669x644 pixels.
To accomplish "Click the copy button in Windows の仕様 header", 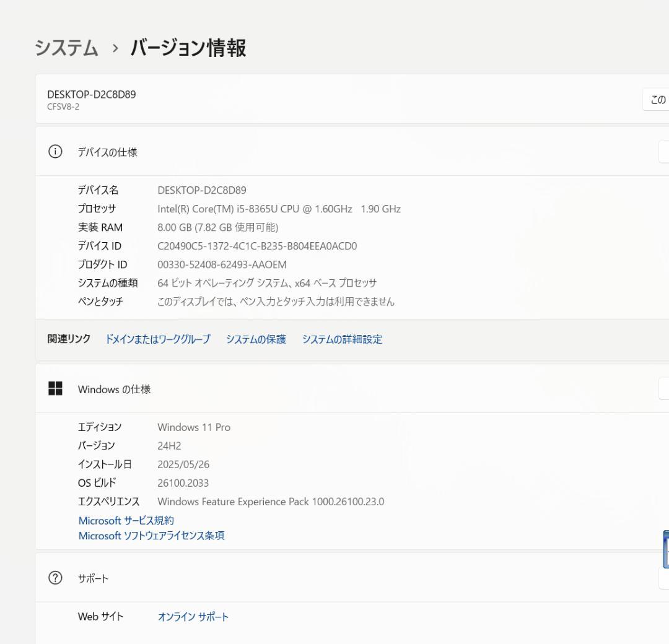I will click(663, 389).
